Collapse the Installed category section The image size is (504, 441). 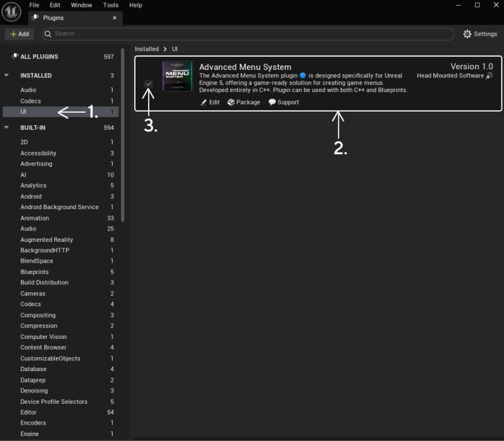point(6,76)
